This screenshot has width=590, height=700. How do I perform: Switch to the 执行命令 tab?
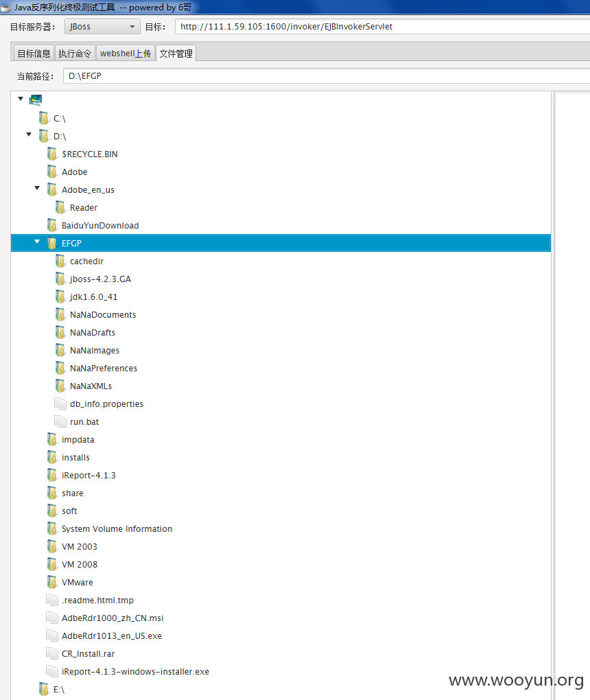(x=75, y=54)
